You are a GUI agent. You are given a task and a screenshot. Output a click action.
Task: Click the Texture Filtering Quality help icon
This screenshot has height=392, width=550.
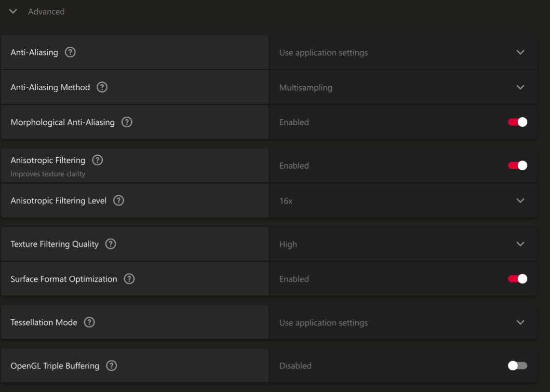[x=110, y=244]
